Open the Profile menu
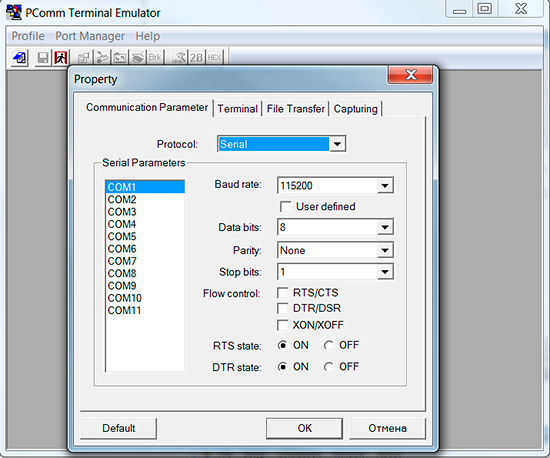Viewport: 550px width, 458px height. coord(28,36)
